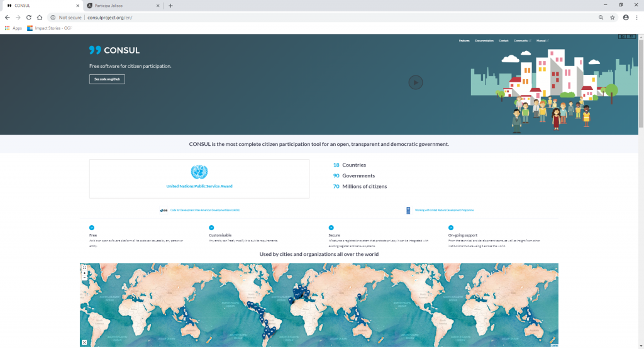Click the checkmark above On-going support

(x=451, y=228)
